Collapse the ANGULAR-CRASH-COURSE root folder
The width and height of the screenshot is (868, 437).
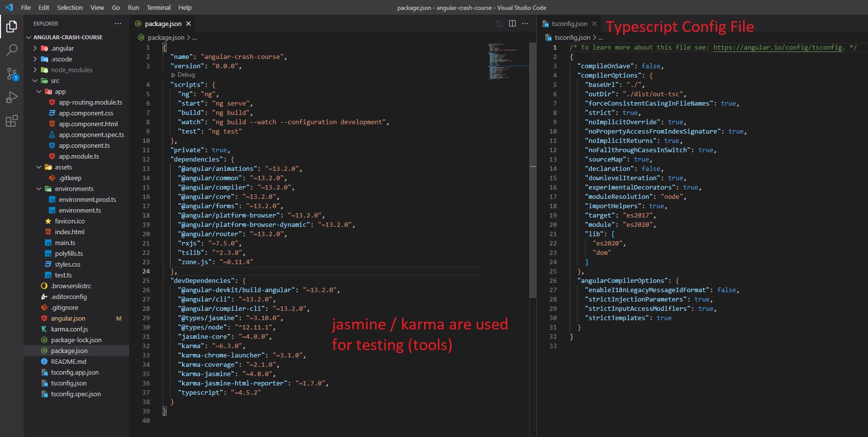[x=76, y=37]
